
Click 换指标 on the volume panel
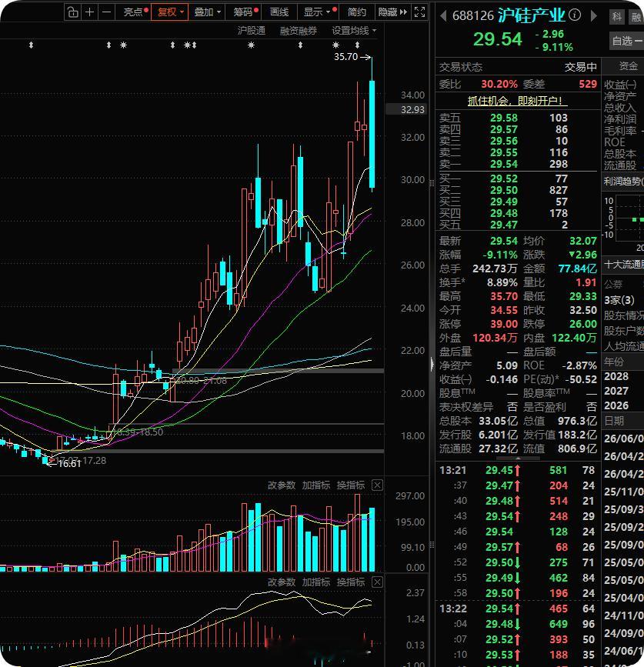click(x=351, y=485)
